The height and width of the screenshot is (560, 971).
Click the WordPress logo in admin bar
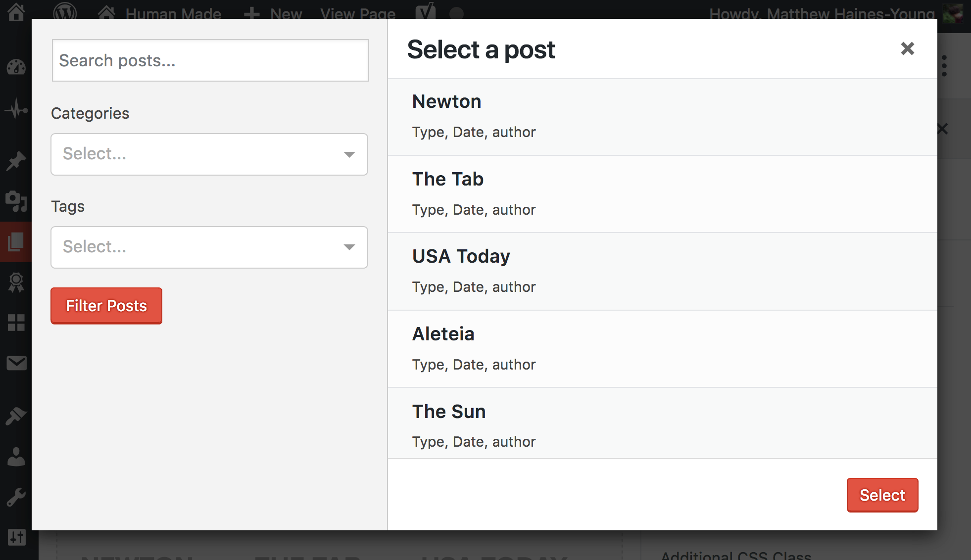[65, 11]
